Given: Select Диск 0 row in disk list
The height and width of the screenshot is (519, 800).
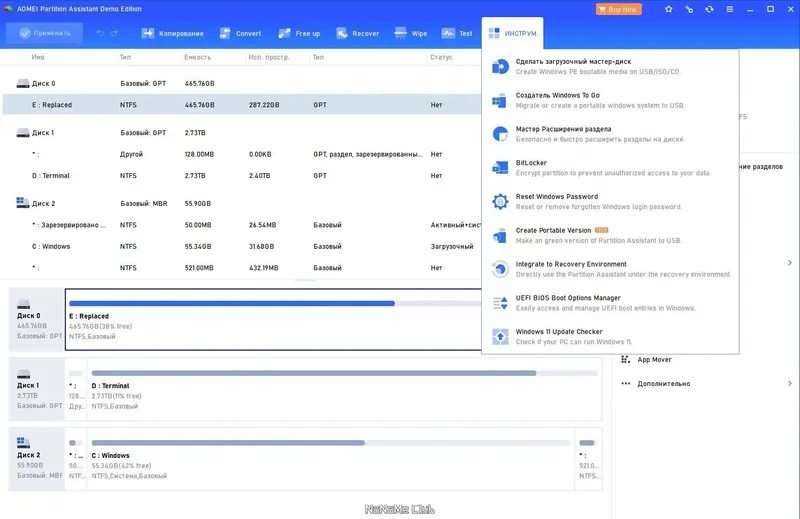Looking at the screenshot, I should (x=242, y=83).
